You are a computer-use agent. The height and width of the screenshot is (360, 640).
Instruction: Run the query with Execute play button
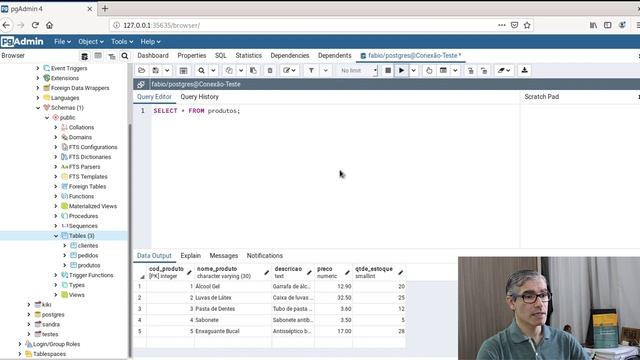point(401,70)
